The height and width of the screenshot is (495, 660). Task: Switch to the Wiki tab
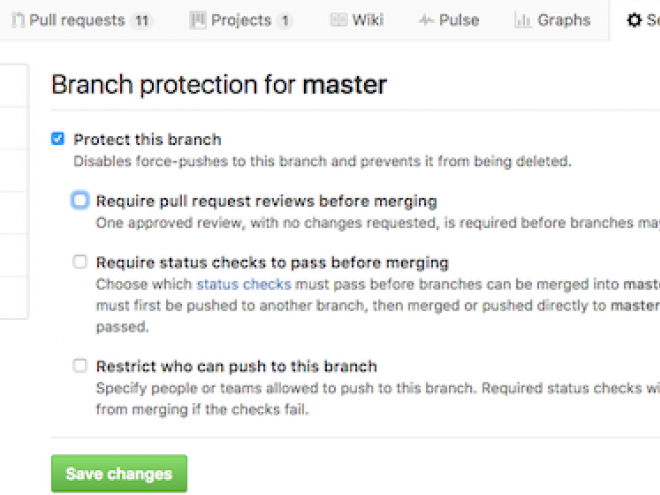[357, 20]
